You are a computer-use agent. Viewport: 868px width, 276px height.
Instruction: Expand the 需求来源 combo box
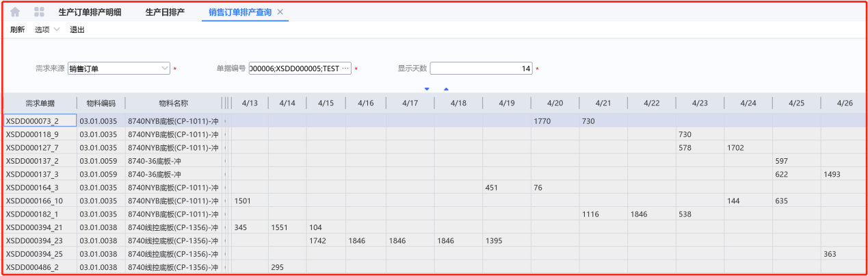point(165,68)
